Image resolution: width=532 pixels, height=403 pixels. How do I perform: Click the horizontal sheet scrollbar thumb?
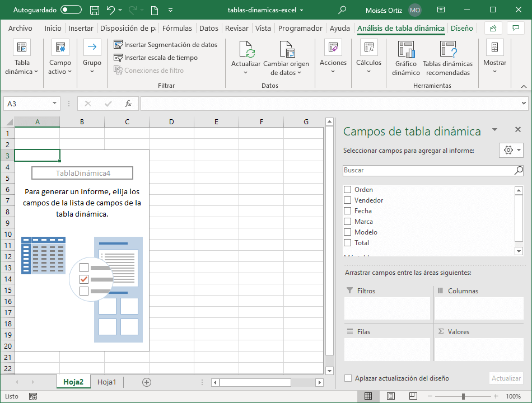tap(255, 383)
